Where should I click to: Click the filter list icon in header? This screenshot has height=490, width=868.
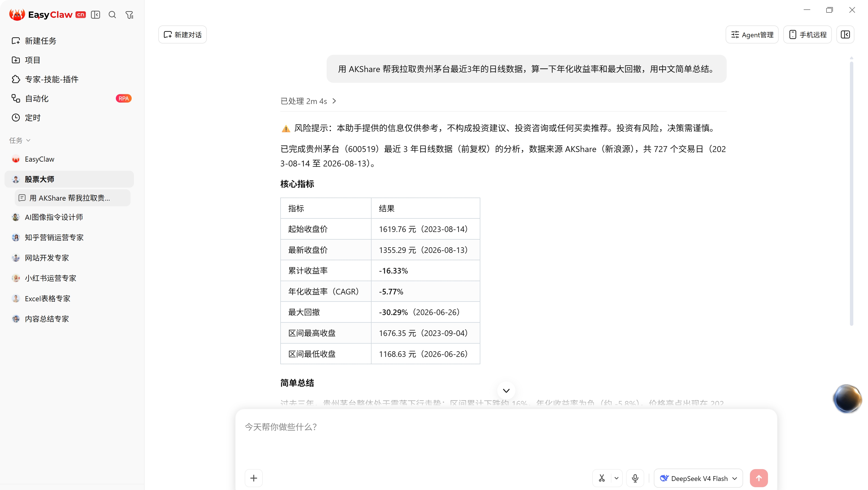(129, 15)
